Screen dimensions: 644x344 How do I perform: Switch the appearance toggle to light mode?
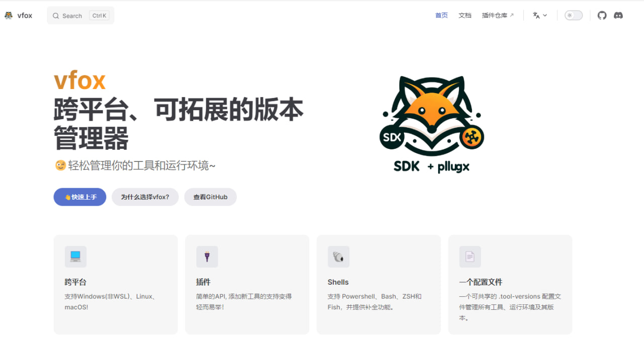click(573, 15)
